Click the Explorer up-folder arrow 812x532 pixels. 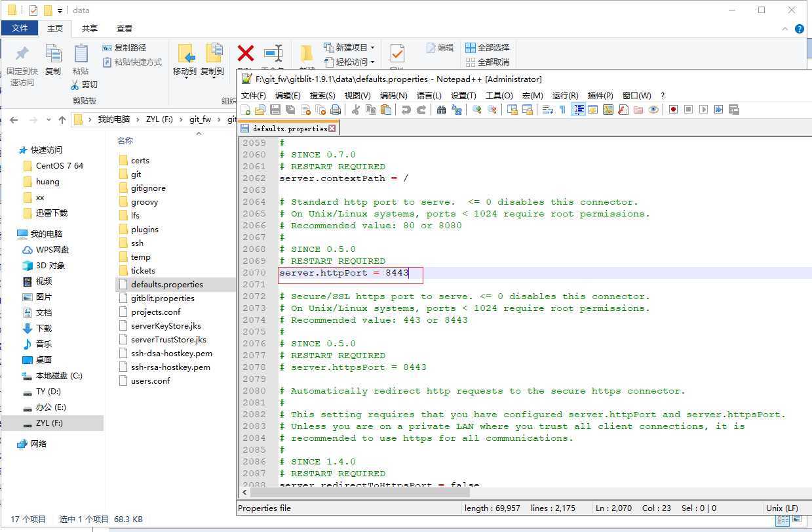click(x=62, y=120)
